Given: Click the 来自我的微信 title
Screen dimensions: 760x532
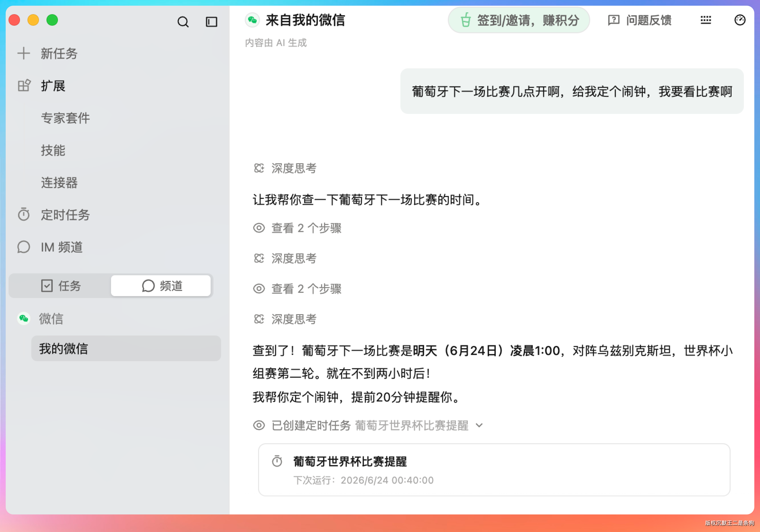Looking at the screenshot, I should 306,20.
